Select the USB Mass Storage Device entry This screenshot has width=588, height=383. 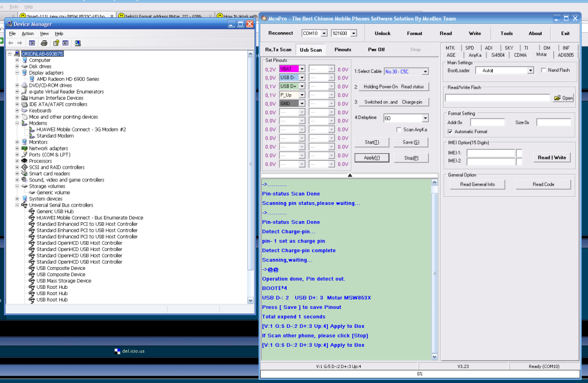coord(64,281)
